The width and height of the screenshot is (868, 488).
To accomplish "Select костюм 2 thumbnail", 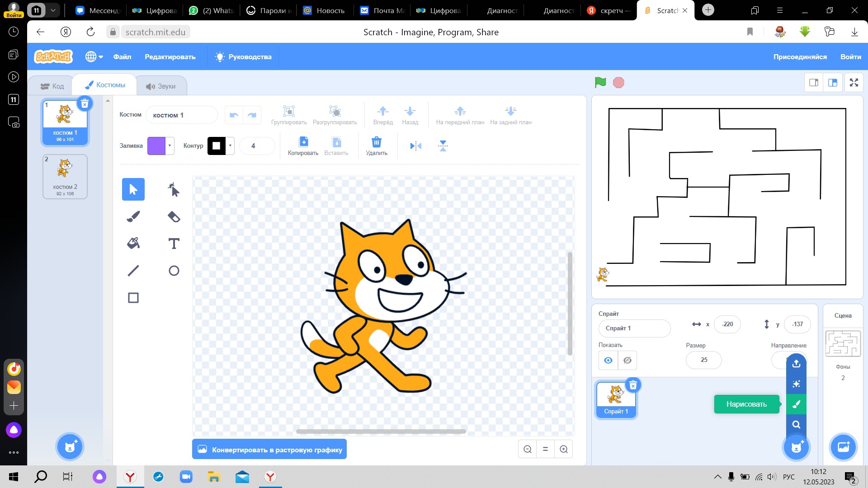I will tap(65, 177).
